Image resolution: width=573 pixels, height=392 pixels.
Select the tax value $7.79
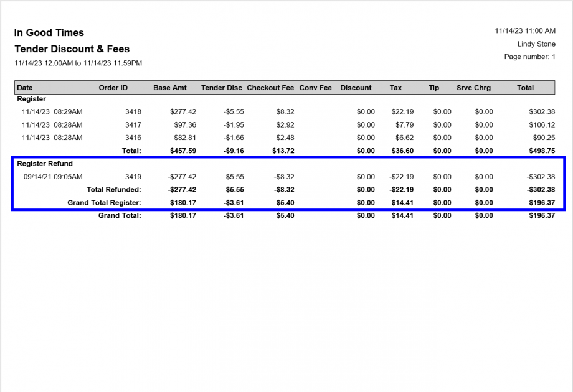tap(405, 125)
